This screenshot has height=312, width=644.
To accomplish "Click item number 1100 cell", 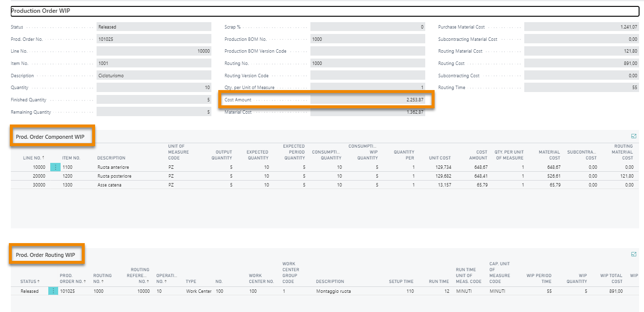I will click(x=68, y=167).
